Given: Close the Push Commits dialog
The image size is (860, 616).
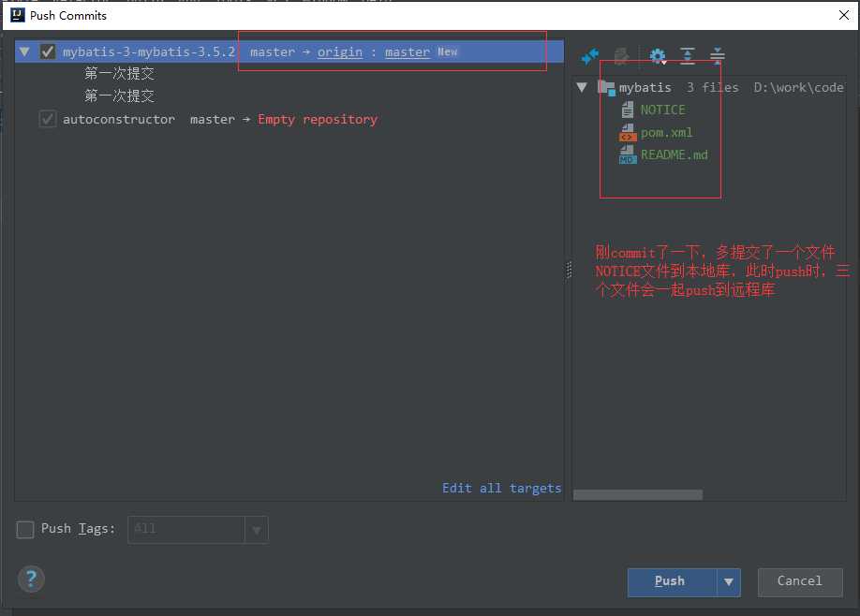Looking at the screenshot, I should (844, 15).
